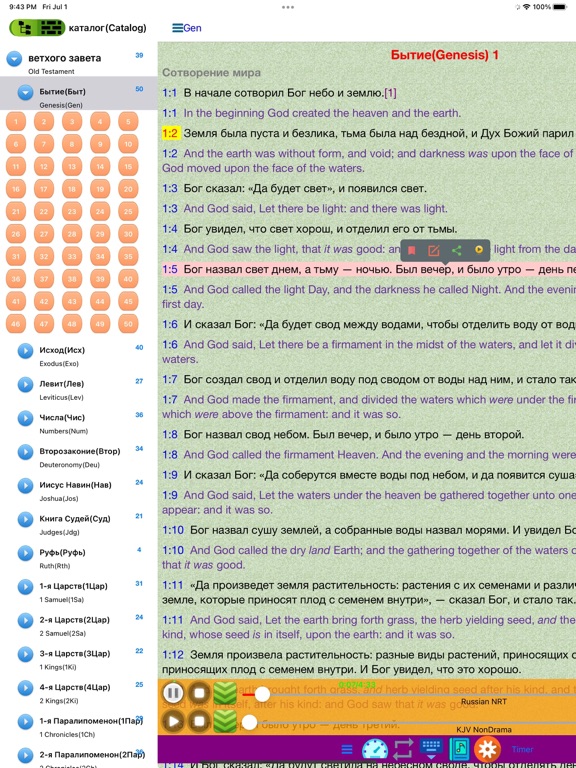This screenshot has width=576, height=768.
Task: Switch catalog to grid view mode
Action: [51, 28]
